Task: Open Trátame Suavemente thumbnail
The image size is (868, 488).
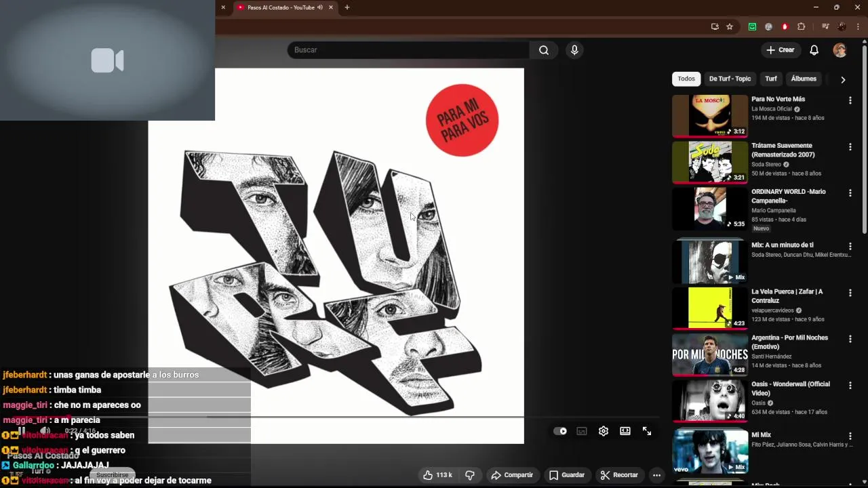Action: pos(709,162)
